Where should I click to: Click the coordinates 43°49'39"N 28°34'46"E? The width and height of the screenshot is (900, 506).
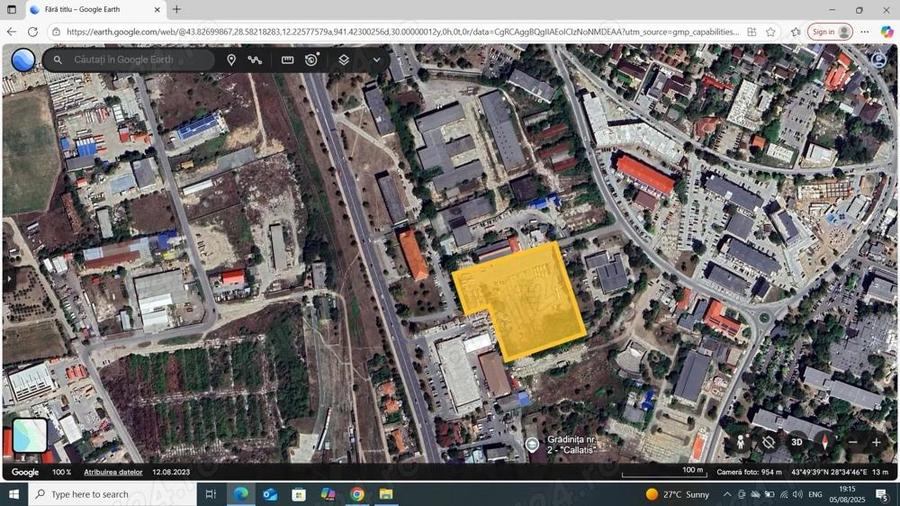829,472
